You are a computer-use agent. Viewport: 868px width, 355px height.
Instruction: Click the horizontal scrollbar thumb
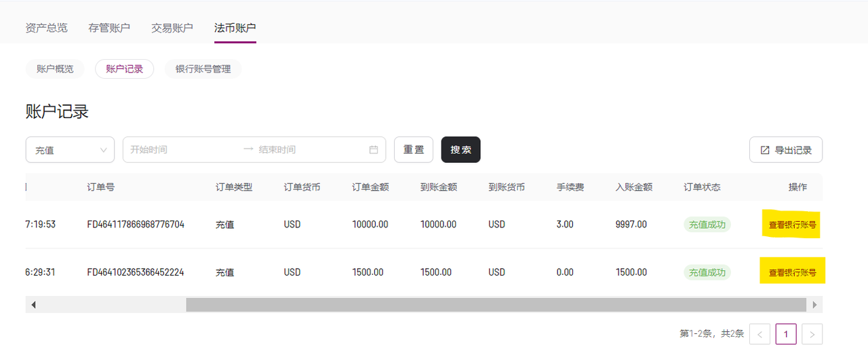coord(494,305)
